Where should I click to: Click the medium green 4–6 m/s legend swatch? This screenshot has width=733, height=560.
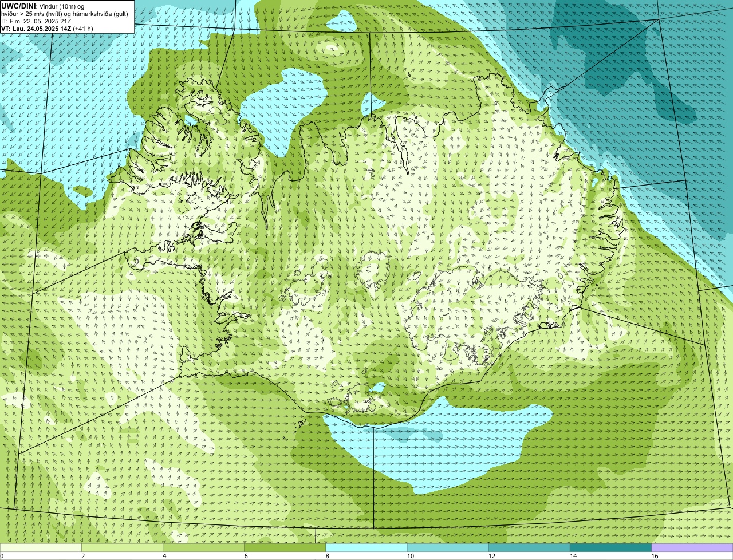tap(203, 548)
